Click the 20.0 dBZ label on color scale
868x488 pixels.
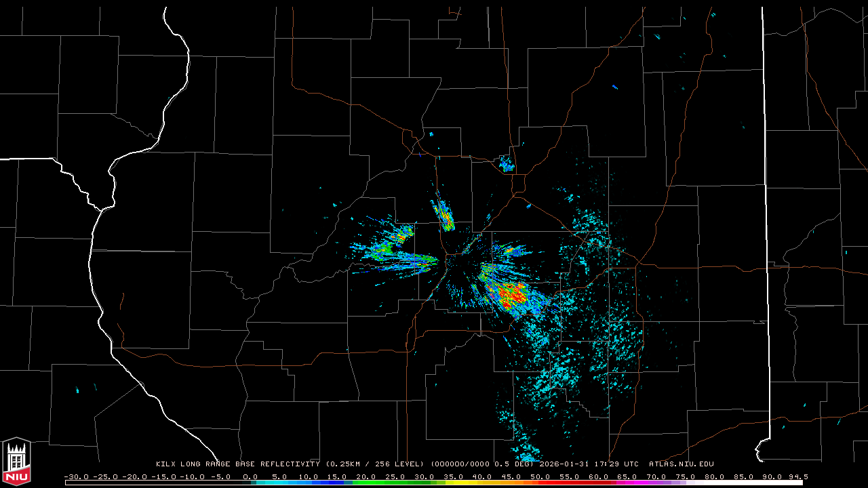coord(366,476)
